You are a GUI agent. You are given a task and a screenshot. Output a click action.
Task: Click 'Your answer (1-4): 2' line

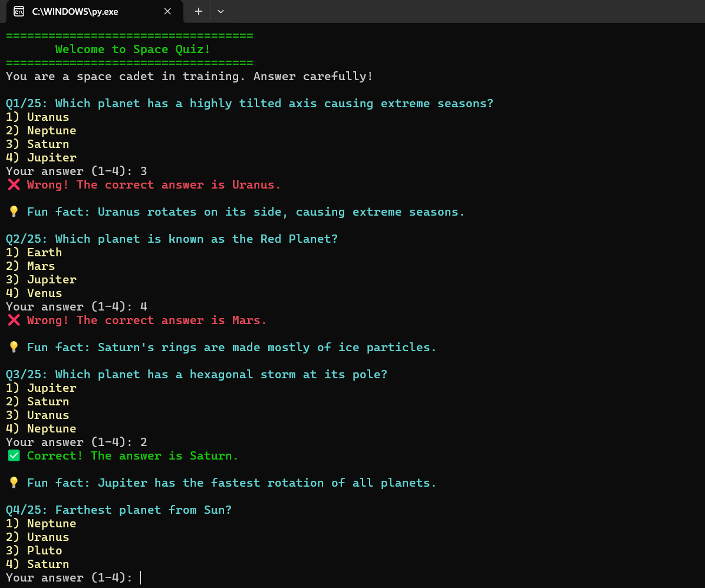(77, 442)
